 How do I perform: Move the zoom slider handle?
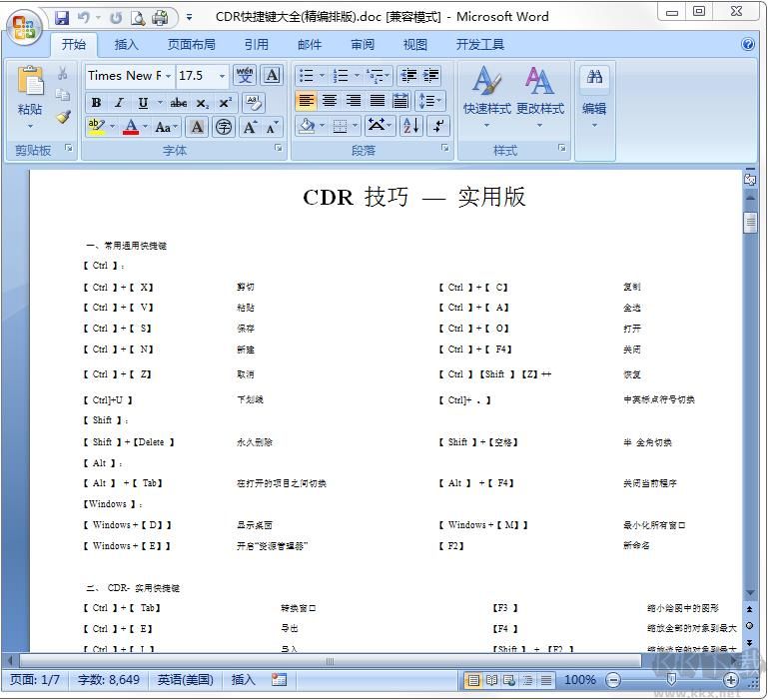(671, 679)
